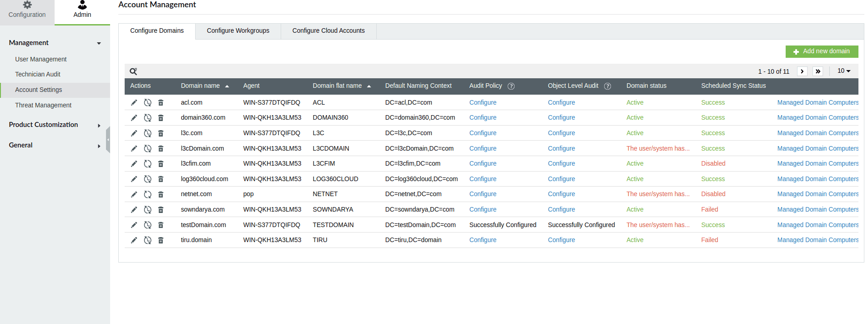Screen dimensions: 868x324
Task: Refresh tiru.domain domain objects
Action: (147, 240)
